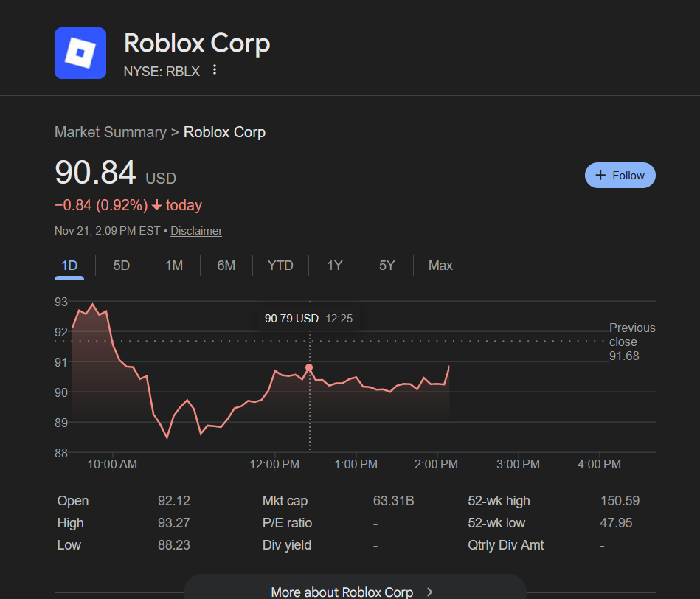Click the 52-wk high value 150.59
This screenshot has height=599, width=700.
click(x=620, y=501)
